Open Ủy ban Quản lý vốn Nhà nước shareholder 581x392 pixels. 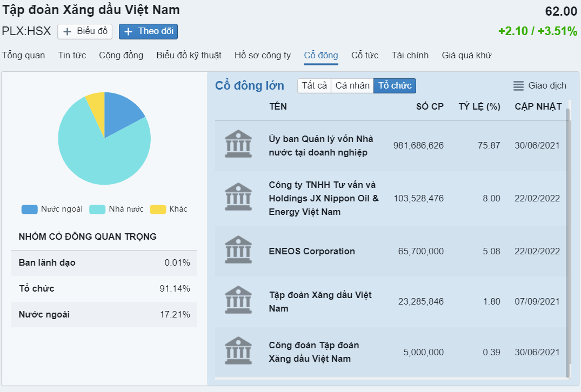click(x=321, y=146)
